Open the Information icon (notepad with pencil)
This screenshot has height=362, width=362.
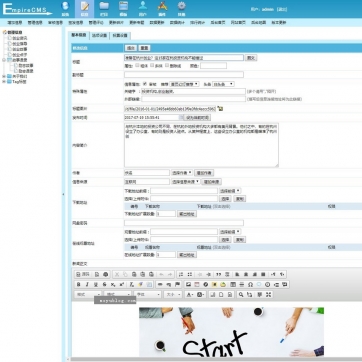click(x=84, y=9)
